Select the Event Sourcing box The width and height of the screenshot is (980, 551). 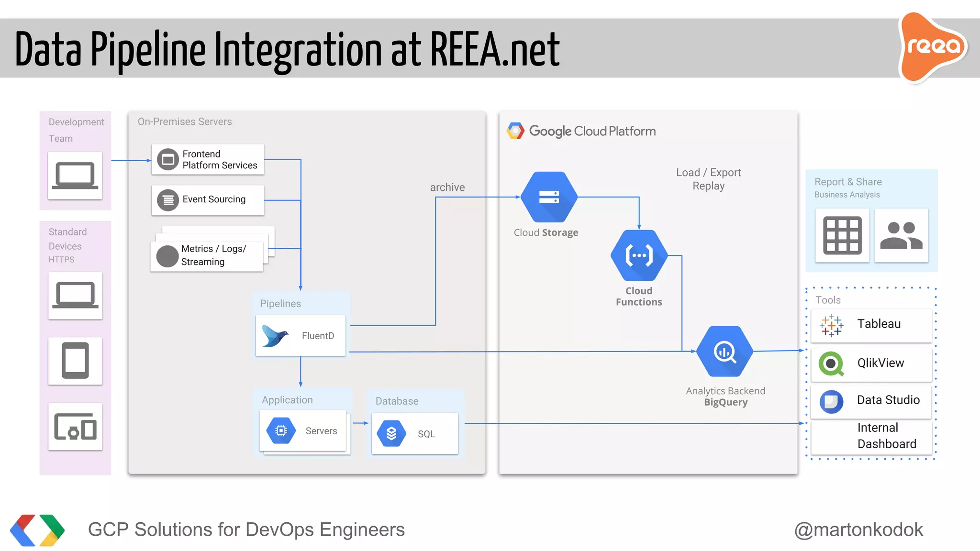click(208, 200)
